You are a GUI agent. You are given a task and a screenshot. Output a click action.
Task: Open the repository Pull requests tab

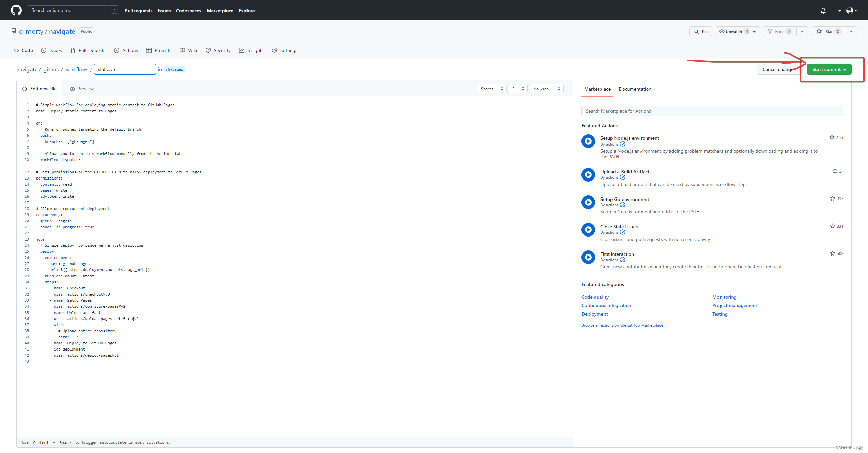pyautogui.click(x=88, y=50)
